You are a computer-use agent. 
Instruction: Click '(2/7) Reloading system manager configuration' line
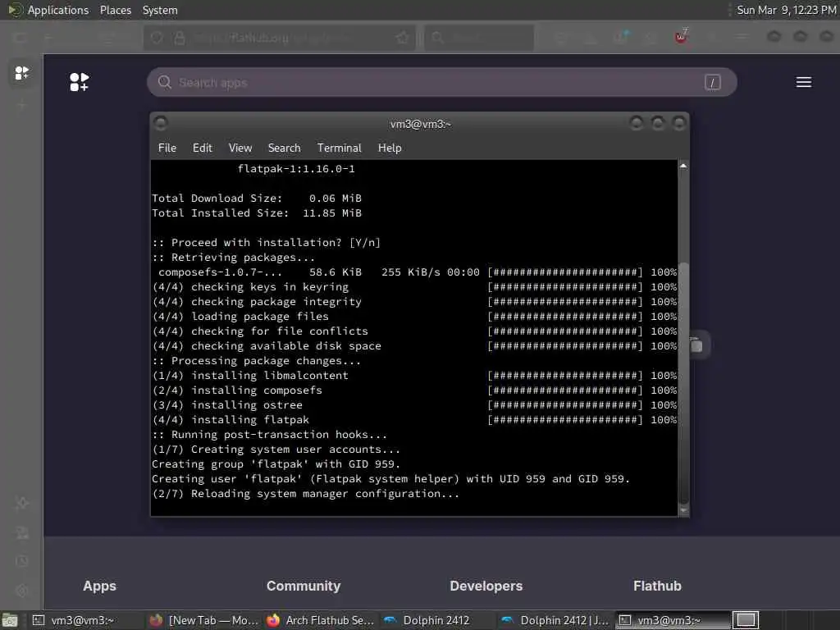click(x=306, y=494)
